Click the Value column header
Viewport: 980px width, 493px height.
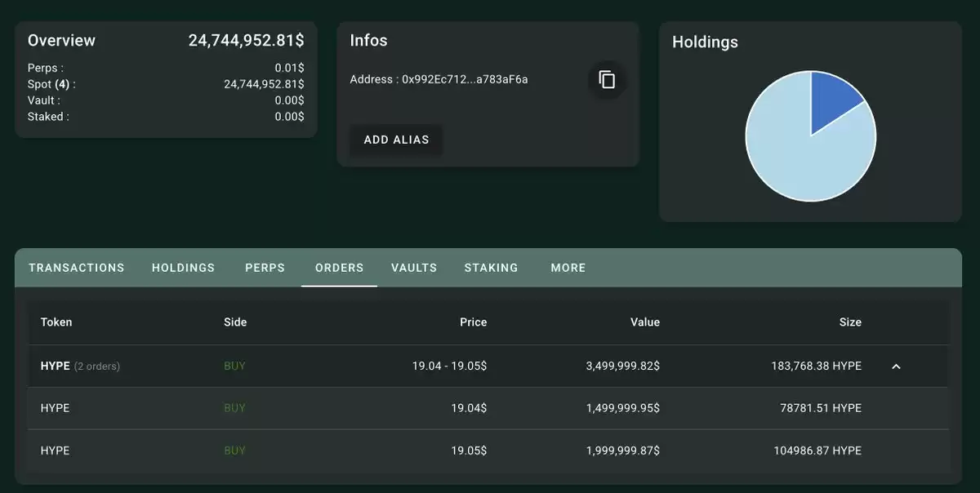point(645,322)
